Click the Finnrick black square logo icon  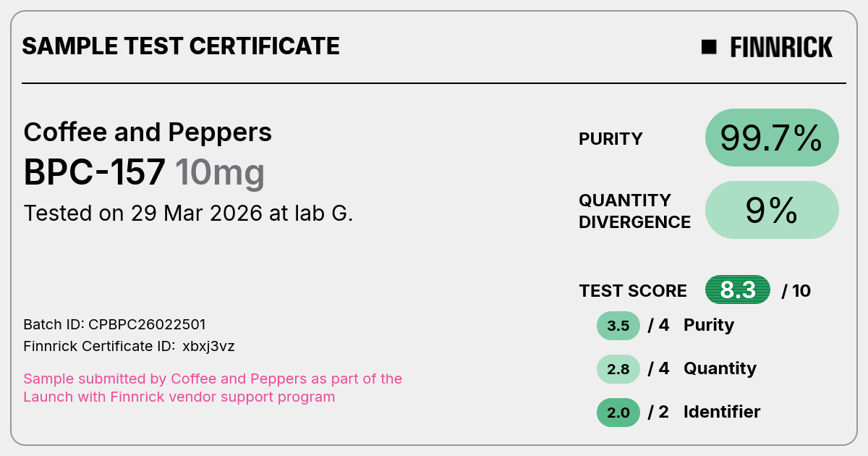point(709,47)
